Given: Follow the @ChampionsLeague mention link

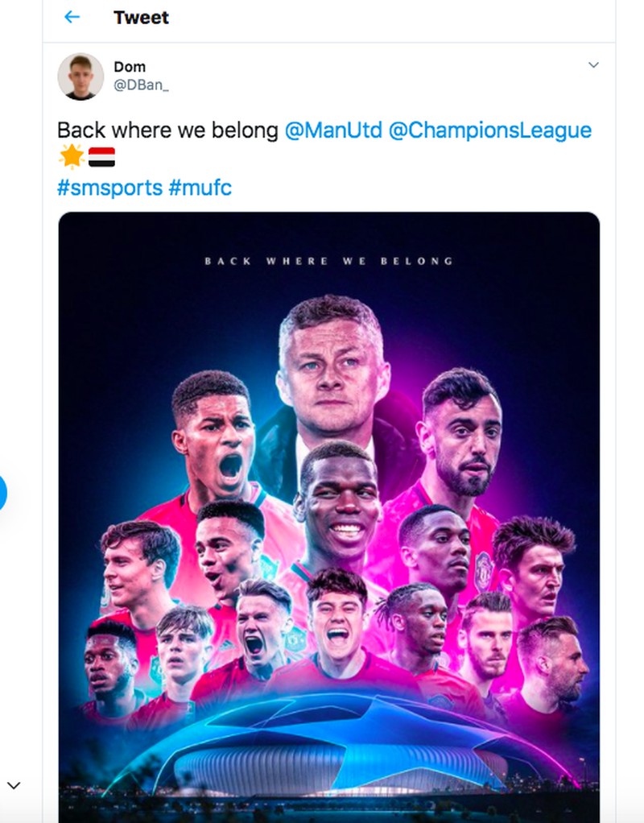Looking at the screenshot, I should pos(489,130).
